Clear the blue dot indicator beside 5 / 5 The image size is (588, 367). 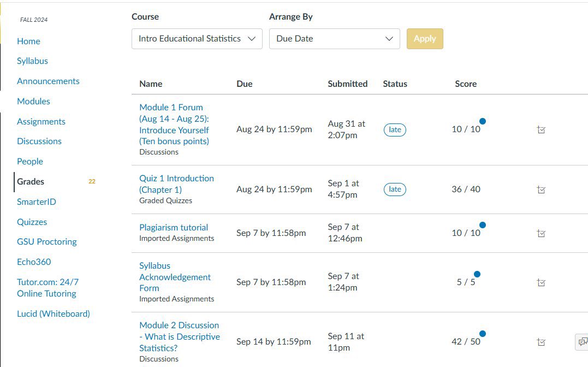coord(476,274)
